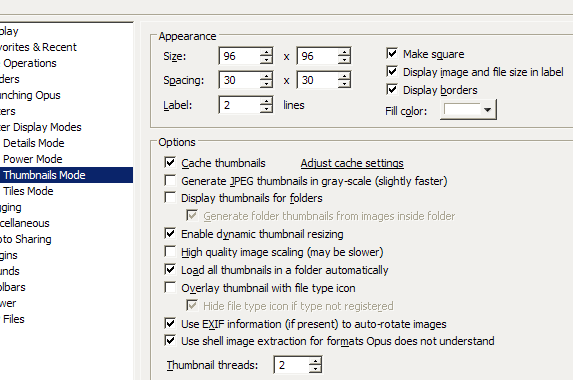Uncheck the Make square checkbox
This screenshot has width=573, height=380.
392,53
